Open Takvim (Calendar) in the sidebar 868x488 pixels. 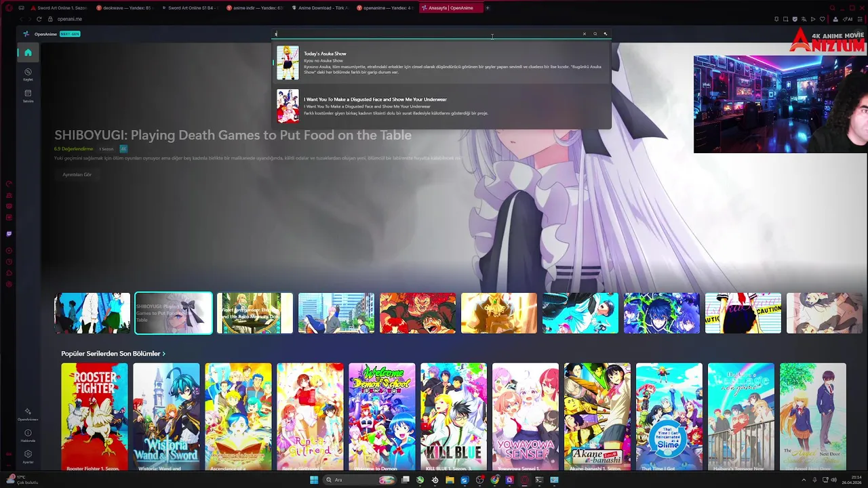click(28, 96)
